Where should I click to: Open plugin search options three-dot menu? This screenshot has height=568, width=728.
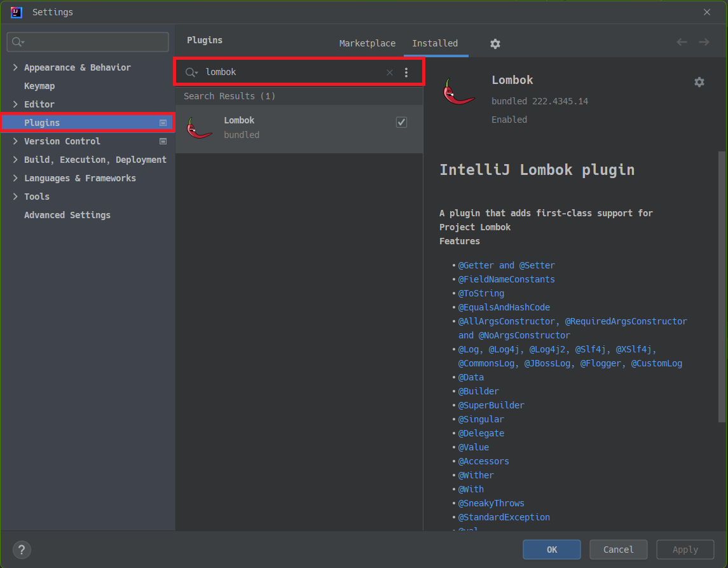[x=406, y=72]
